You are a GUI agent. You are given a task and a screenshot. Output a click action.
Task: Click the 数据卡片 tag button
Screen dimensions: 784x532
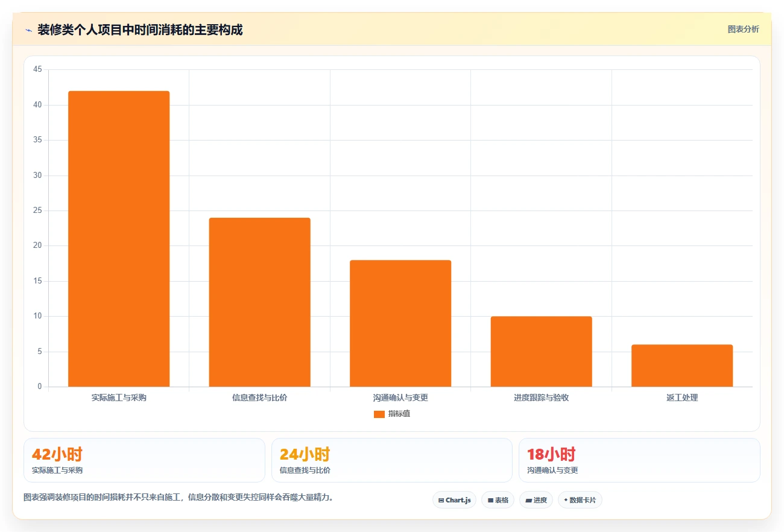(x=580, y=500)
